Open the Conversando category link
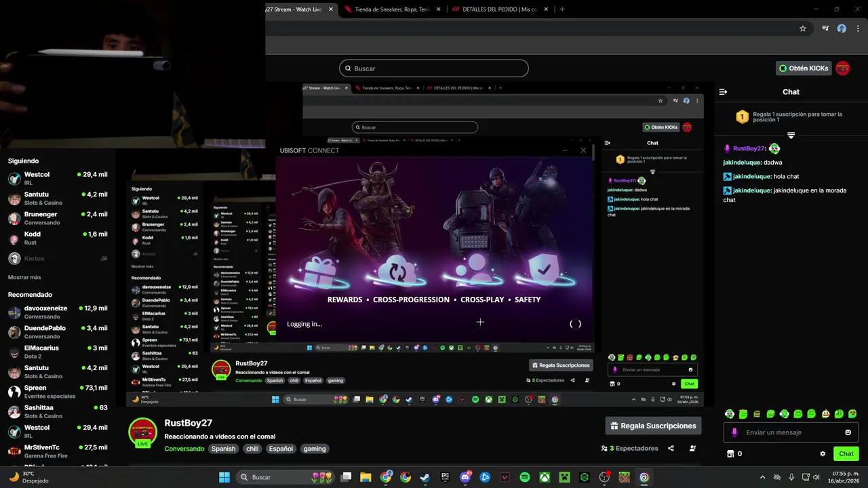Image resolution: width=868 pixels, height=488 pixels. click(x=184, y=449)
